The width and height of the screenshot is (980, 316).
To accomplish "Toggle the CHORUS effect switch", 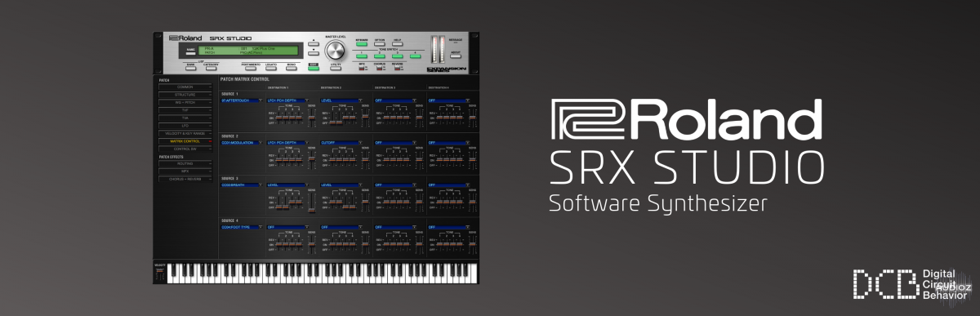I will (380, 68).
